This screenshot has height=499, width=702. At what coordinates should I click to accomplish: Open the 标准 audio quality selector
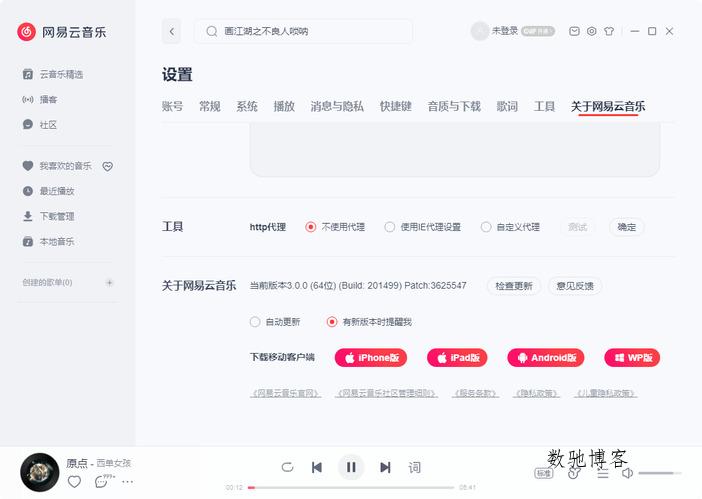pos(544,473)
